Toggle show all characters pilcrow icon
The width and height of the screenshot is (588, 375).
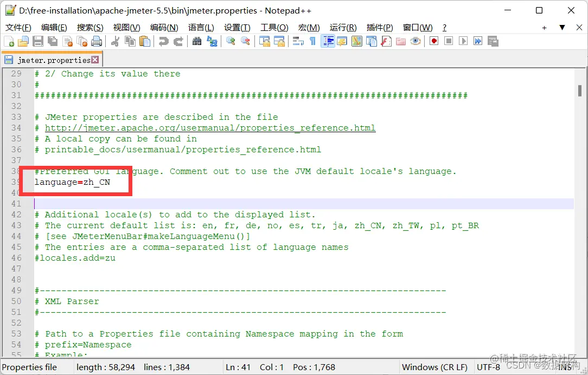[x=313, y=41]
